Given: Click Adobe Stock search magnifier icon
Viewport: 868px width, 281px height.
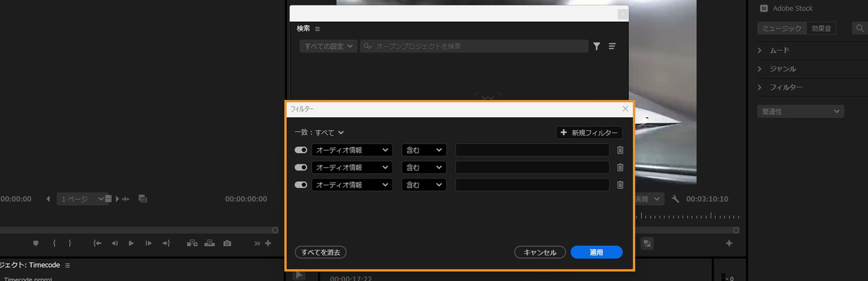Looking at the screenshot, I should pos(859,29).
